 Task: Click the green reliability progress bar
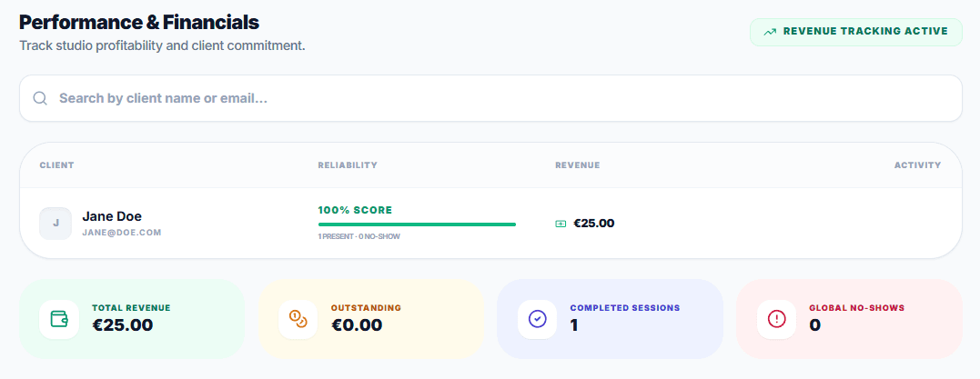[x=417, y=224]
